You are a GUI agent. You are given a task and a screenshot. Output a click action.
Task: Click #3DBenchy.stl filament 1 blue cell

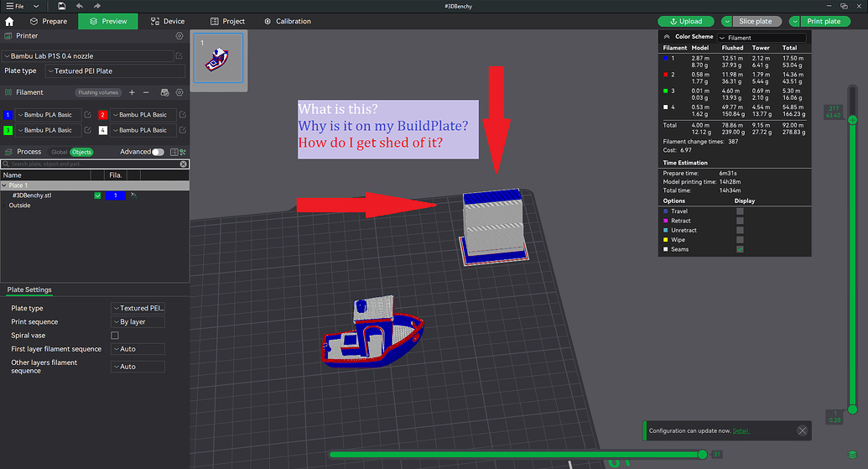116,195
